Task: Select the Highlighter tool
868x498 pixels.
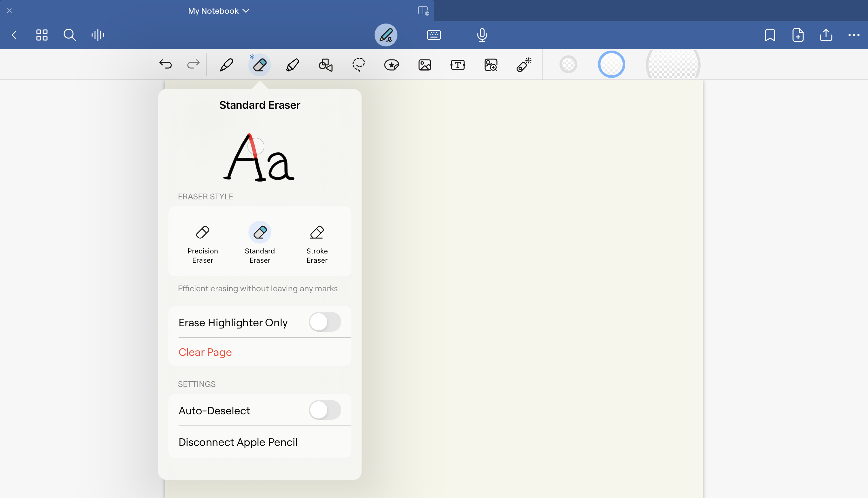Action: [292, 64]
